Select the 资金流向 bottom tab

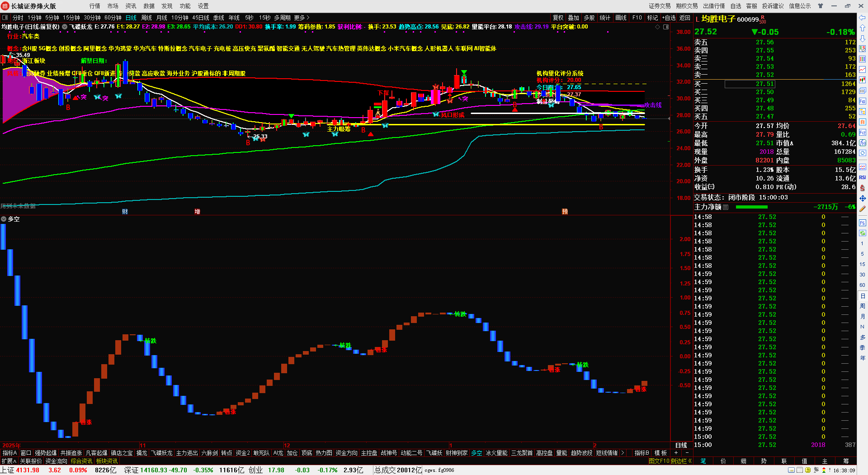pyautogui.click(x=57, y=461)
